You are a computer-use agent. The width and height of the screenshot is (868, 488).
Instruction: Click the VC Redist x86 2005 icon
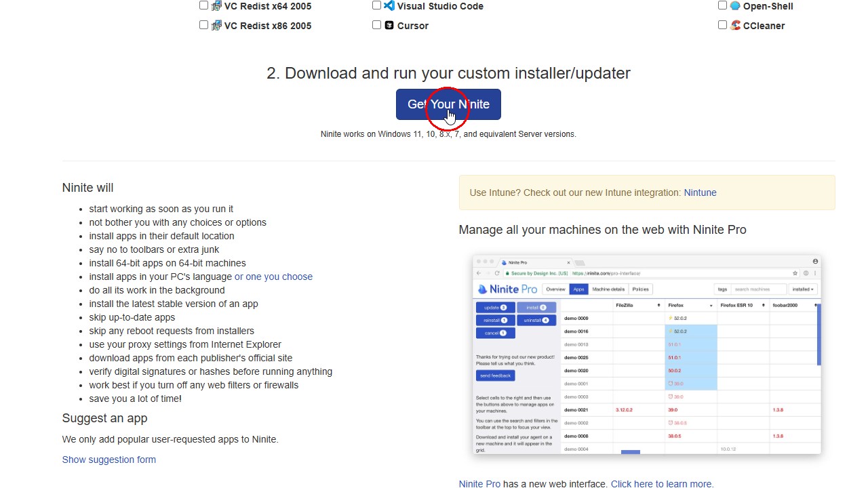click(216, 26)
